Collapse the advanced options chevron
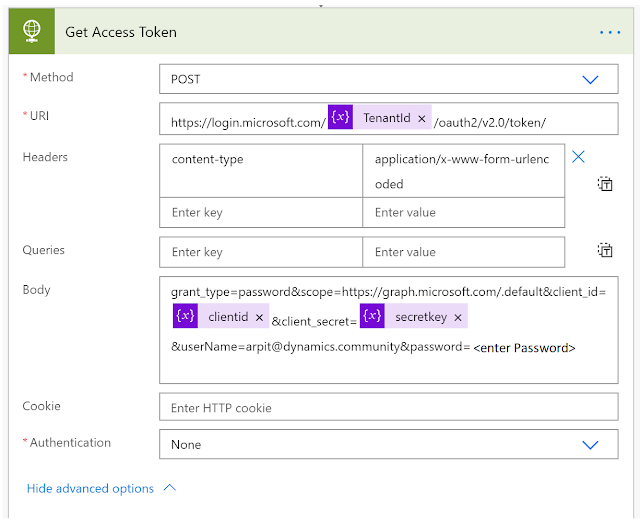The width and height of the screenshot is (640, 523). 168,488
